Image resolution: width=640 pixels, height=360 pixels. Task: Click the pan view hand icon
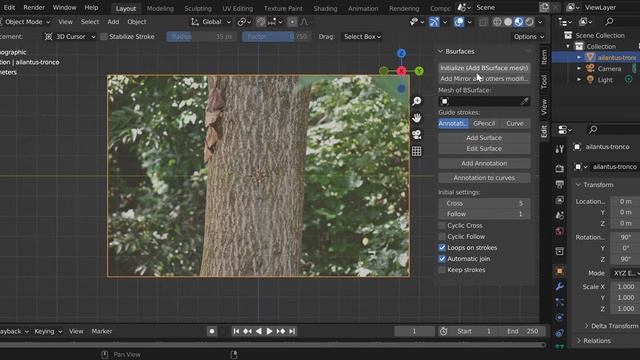[x=417, y=118]
